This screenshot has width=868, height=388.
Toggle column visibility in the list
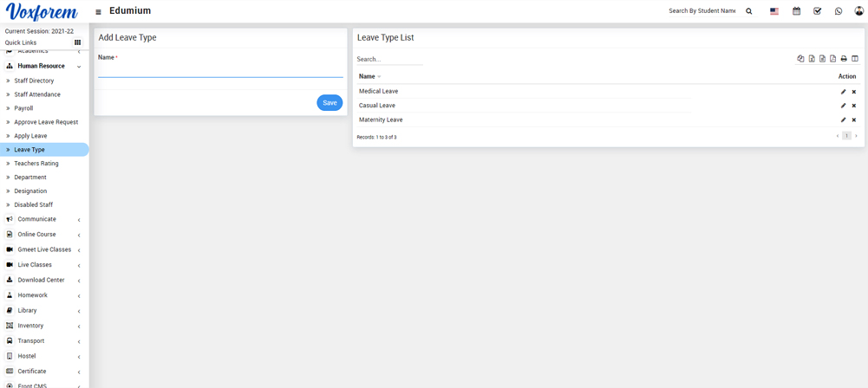pos(855,59)
